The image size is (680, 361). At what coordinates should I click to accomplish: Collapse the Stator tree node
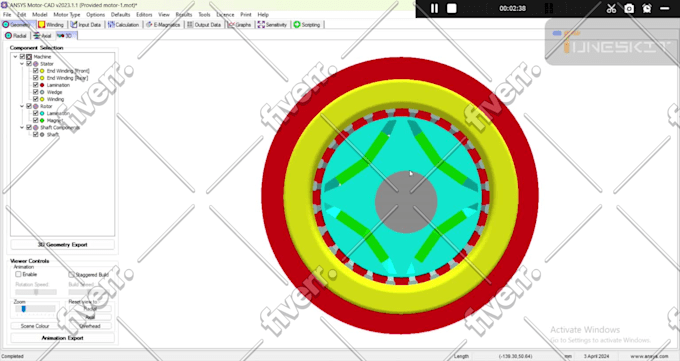[22, 64]
